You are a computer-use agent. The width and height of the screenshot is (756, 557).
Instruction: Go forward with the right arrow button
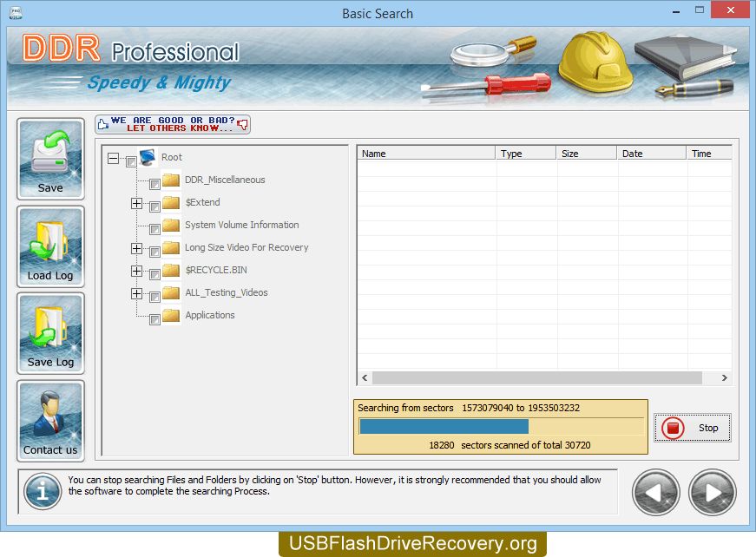712,493
